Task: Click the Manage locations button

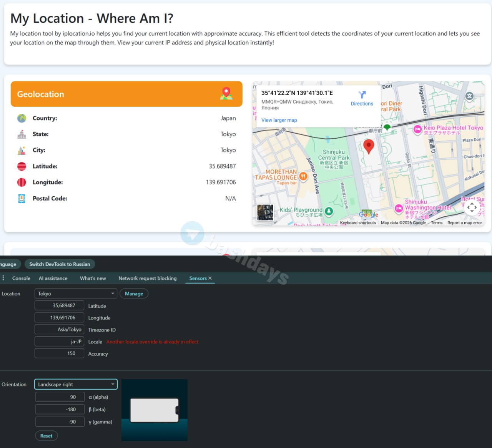Action: [134, 294]
